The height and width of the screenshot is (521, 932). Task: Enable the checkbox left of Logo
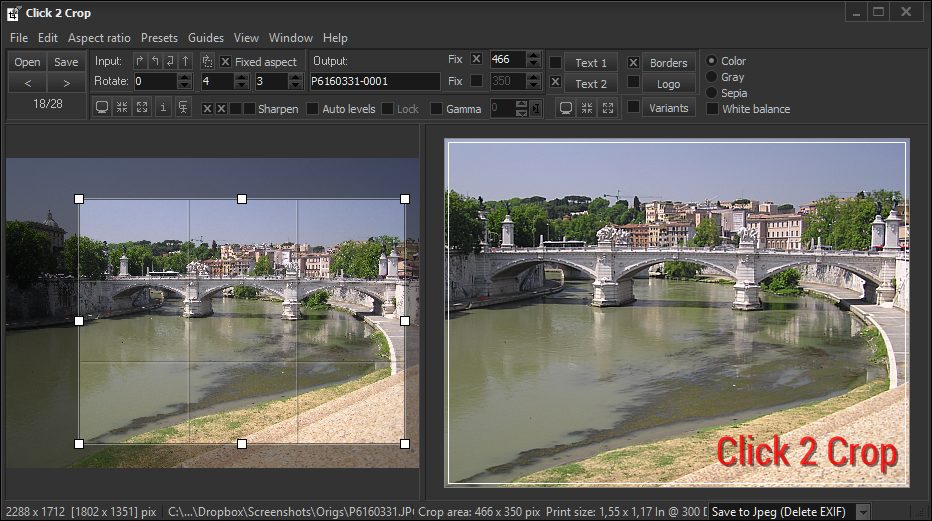click(x=634, y=81)
